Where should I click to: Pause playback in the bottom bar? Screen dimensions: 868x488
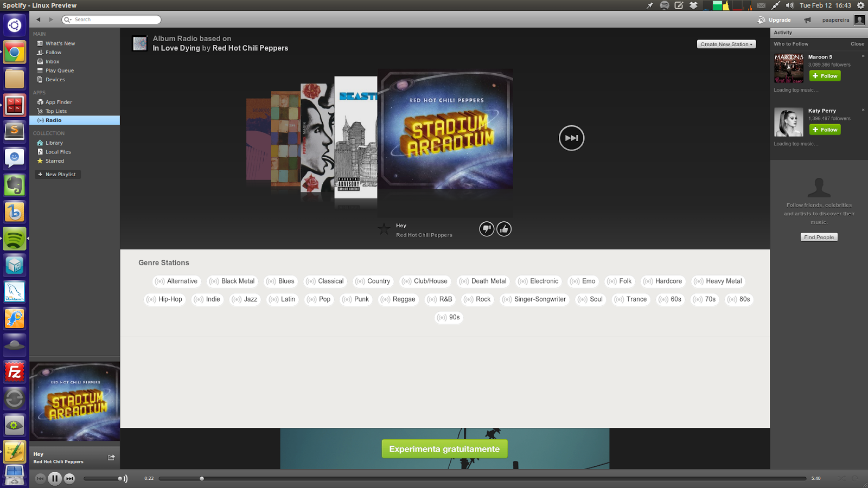[x=55, y=478]
